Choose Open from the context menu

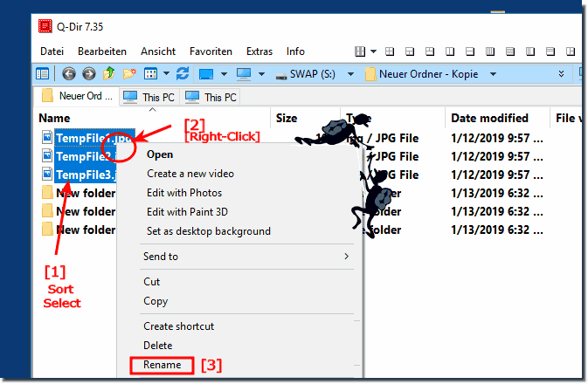click(160, 154)
